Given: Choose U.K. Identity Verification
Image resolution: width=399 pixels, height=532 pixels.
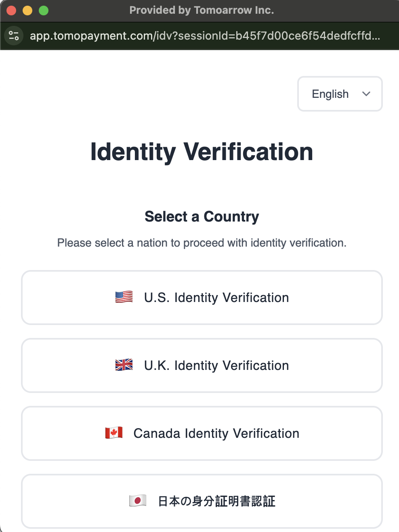Looking at the screenshot, I should (x=216, y=365).
